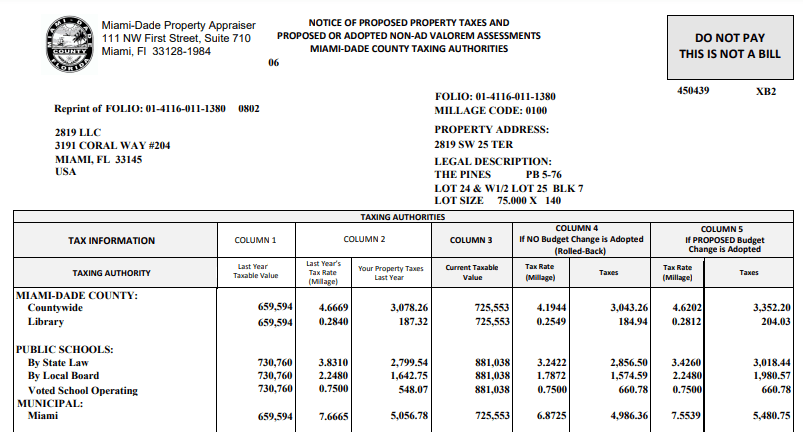Click the address line '111 NW First Street, Suite 710'
Image resolution: width=803 pixels, height=432 pixels.
click(176, 38)
